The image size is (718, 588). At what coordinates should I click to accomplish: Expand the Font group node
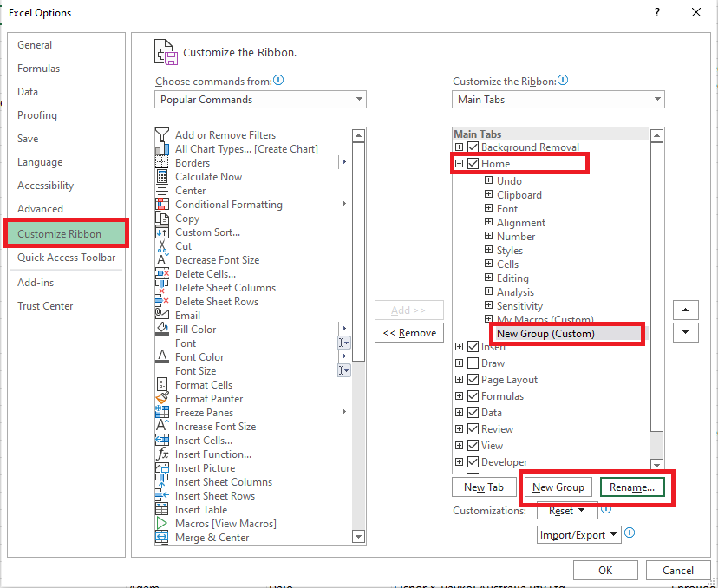click(488, 208)
